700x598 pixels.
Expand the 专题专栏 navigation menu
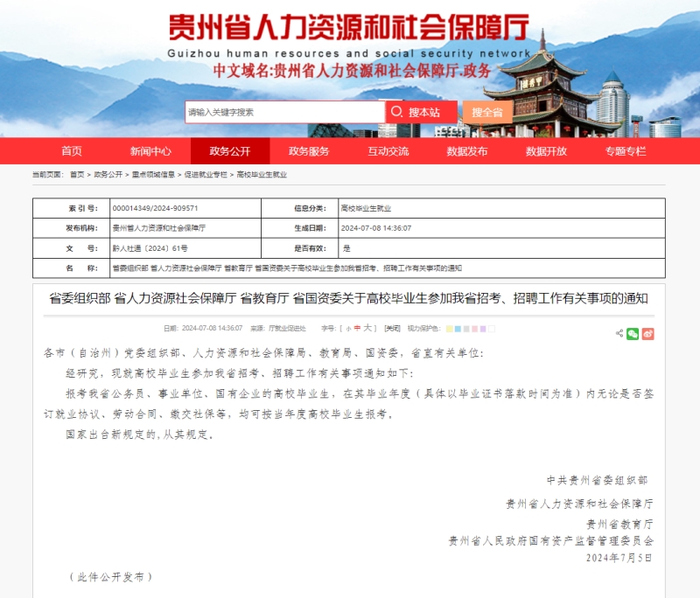click(x=625, y=150)
